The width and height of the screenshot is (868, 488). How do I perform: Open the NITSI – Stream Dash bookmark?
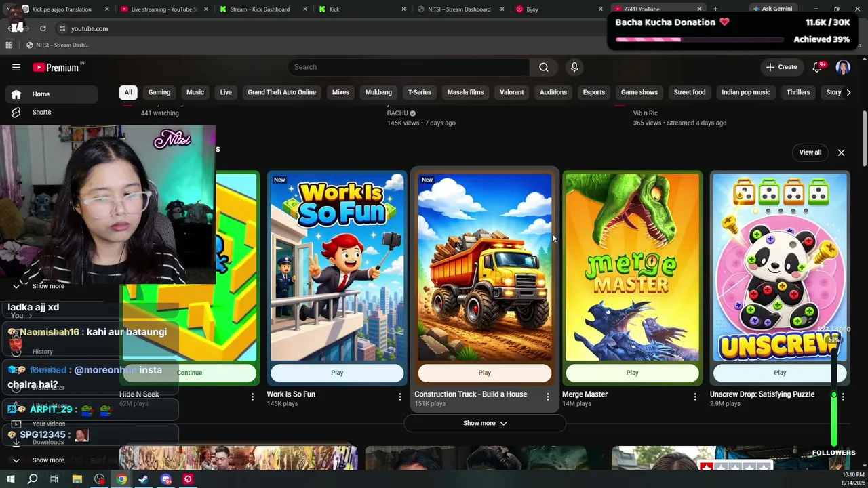pos(57,45)
